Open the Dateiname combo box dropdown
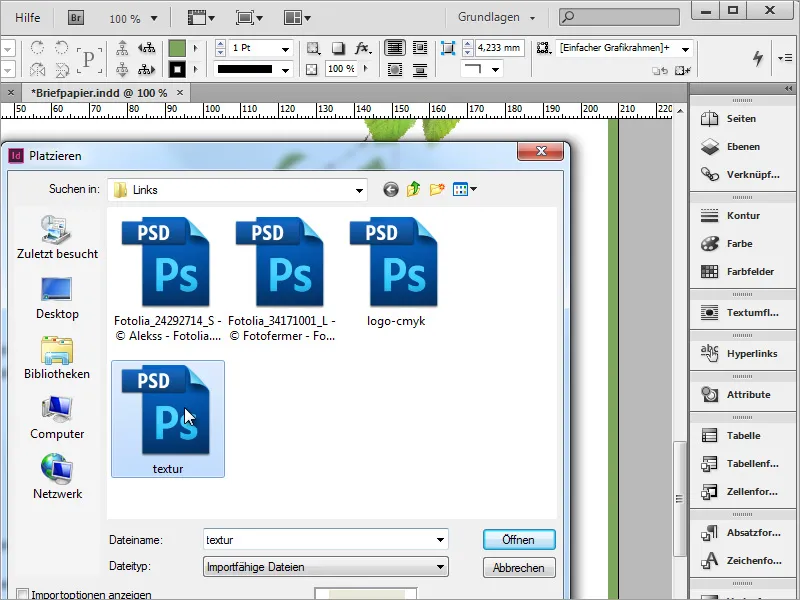Screen dimensions: 800x600 [440, 540]
